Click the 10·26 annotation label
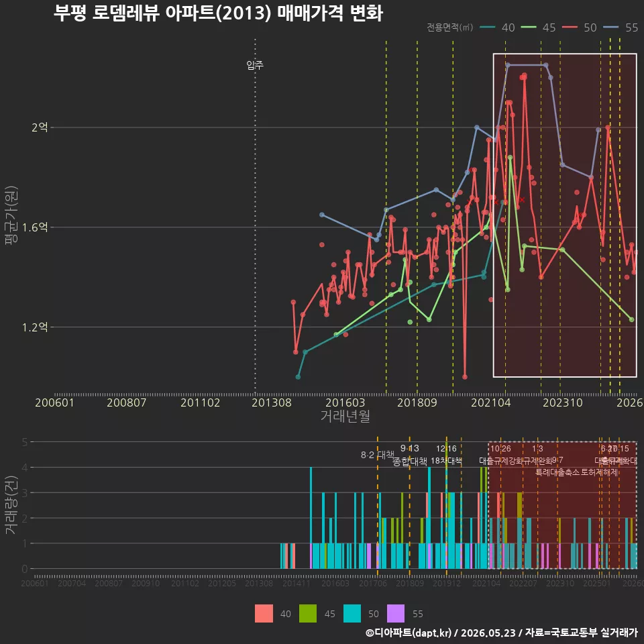 (500, 449)
